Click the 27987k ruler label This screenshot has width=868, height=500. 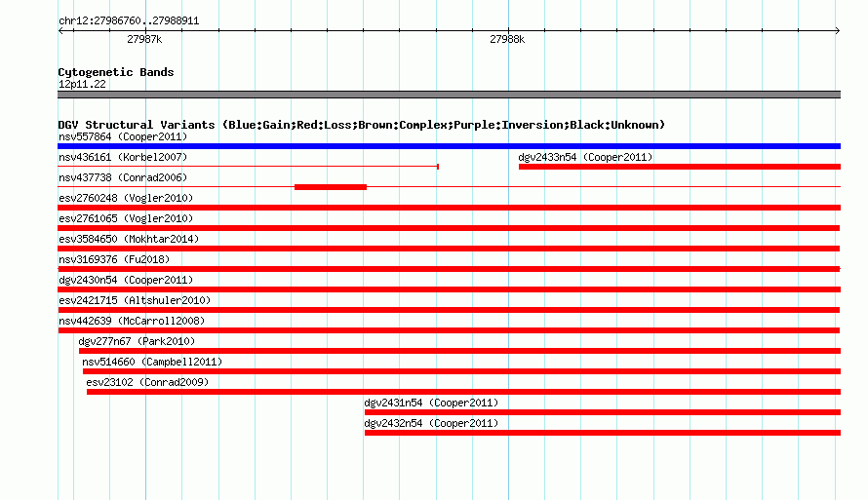(144, 39)
